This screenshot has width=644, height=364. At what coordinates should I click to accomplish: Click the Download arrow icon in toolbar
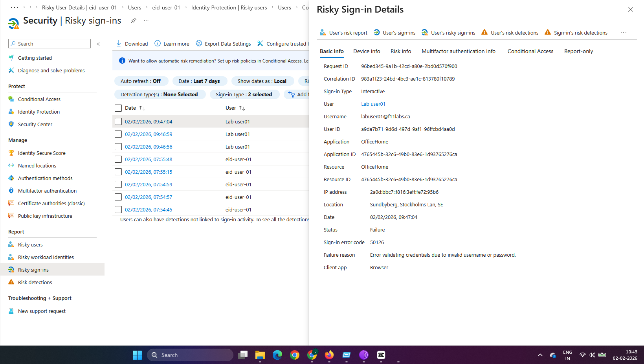(119, 43)
